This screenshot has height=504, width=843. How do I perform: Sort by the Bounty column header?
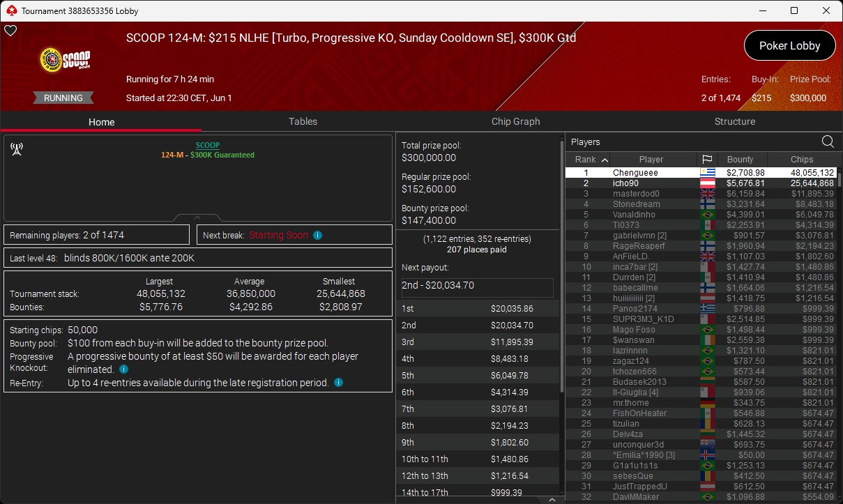(741, 159)
